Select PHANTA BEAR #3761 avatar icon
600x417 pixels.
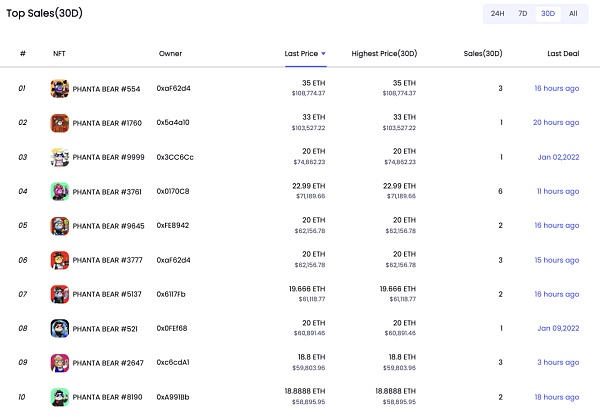point(59,191)
